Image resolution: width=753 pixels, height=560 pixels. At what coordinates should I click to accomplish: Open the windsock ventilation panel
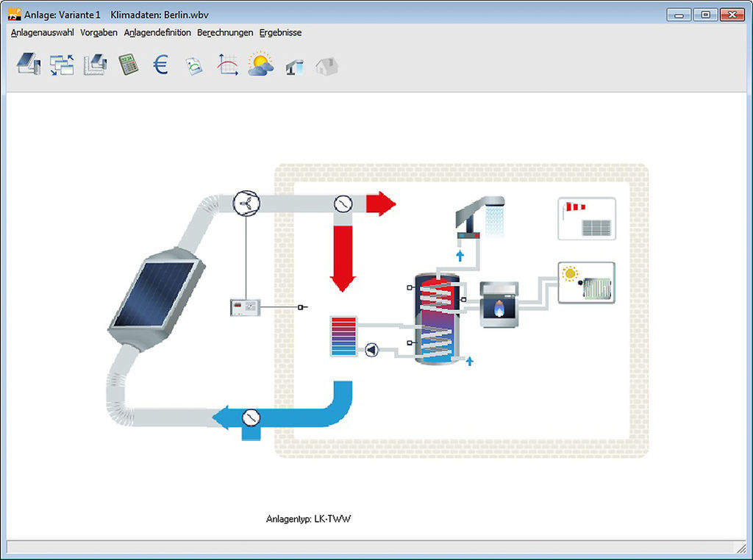pos(587,218)
